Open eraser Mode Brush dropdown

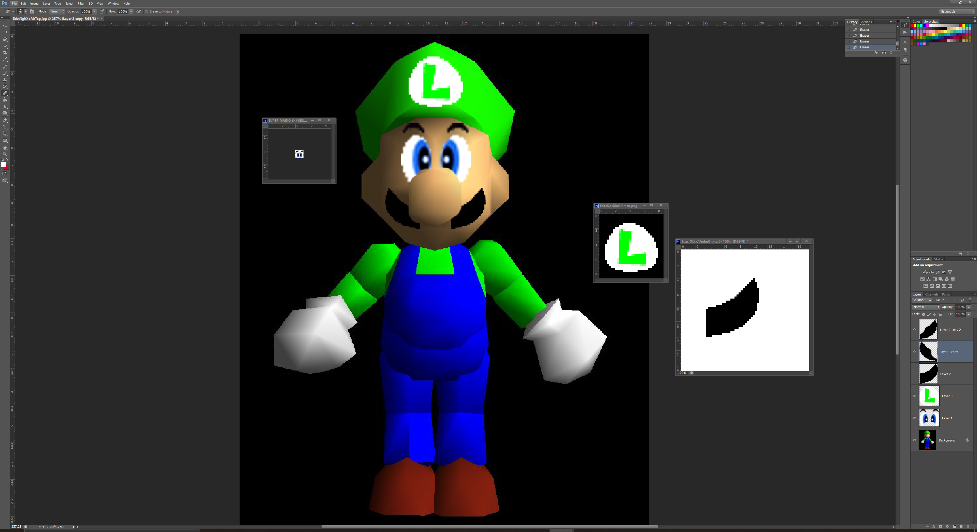click(x=57, y=11)
